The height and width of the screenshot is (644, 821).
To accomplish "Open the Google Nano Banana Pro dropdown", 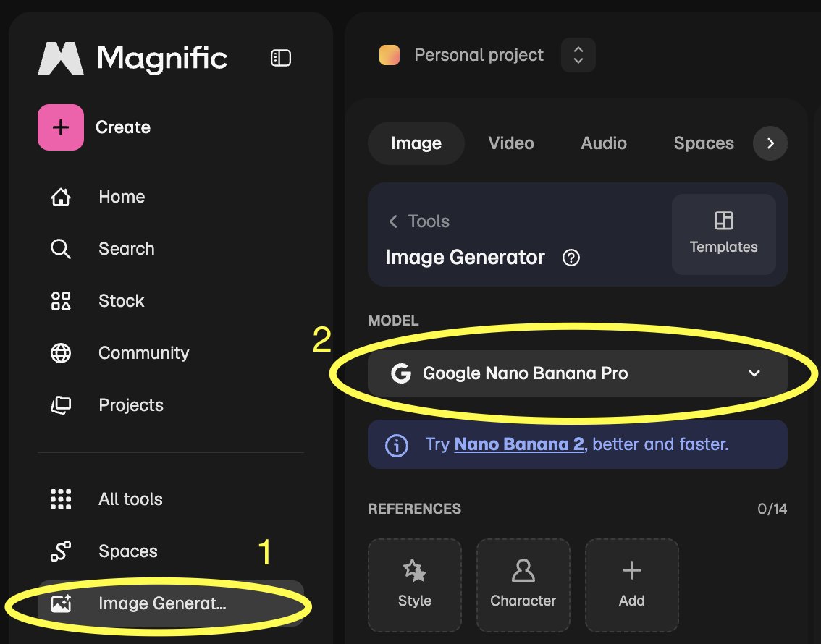I will click(x=578, y=373).
